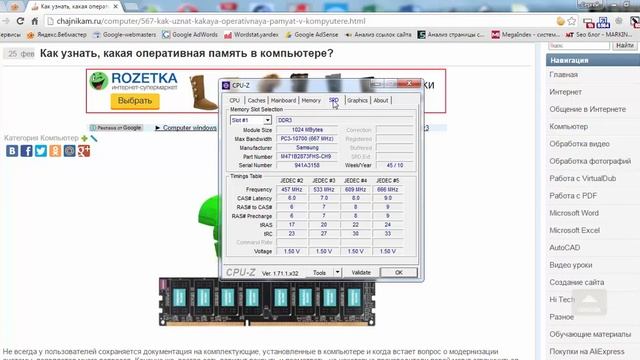This screenshot has height=360, width=640.
Task: Click the Tools button in CPU-Z
Action: click(x=320, y=273)
